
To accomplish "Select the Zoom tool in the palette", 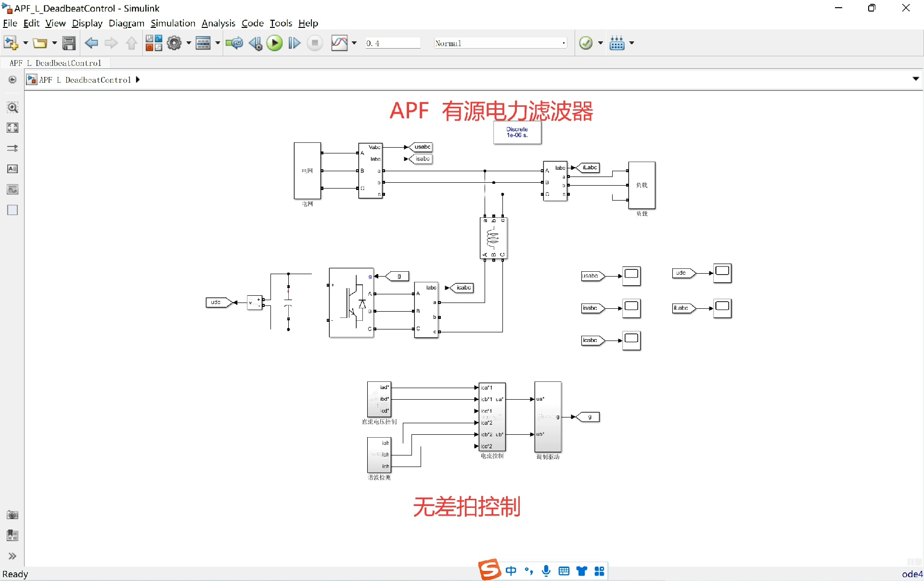I will pyautogui.click(x=13, y=107).
